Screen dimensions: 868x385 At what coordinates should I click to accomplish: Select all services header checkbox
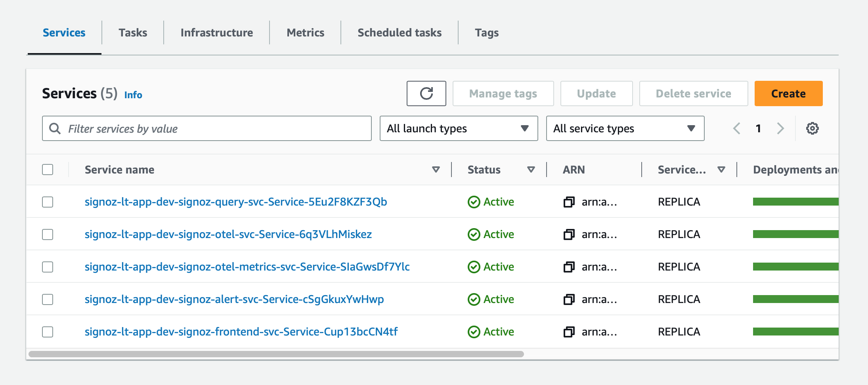point(48,170)
